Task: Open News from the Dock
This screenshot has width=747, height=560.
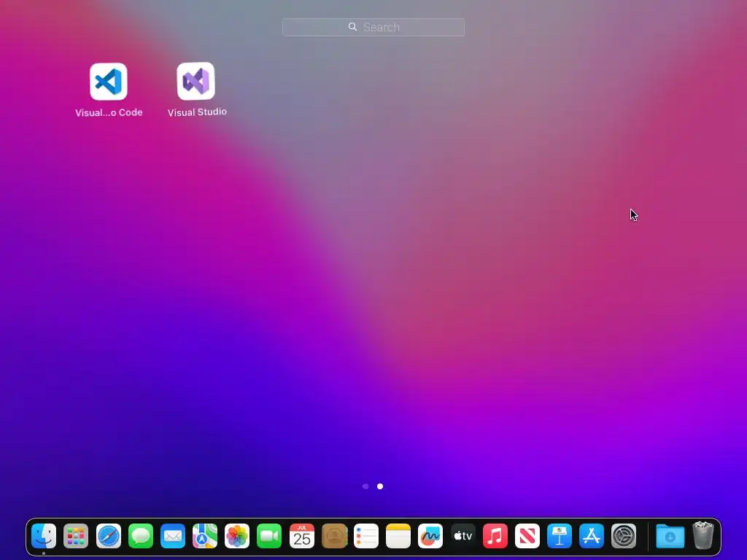Action: pyautogui.click(x=527, y=536)
